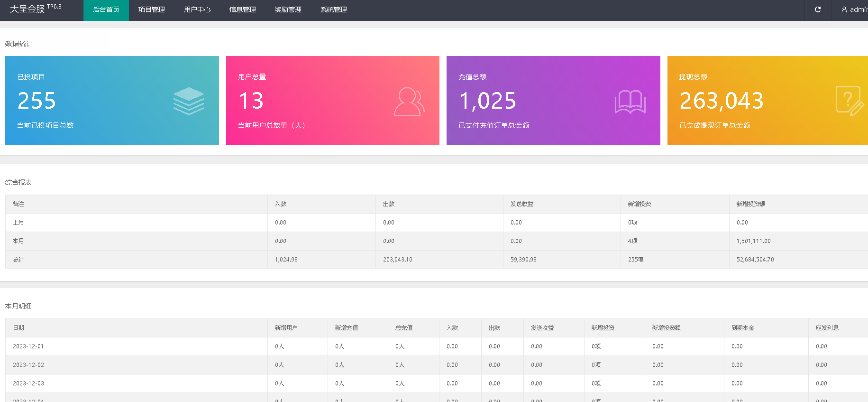The width and height of the screenshot is (868, 402).
Task: Click the refresh icon in top bar
Action: [818, 9]
